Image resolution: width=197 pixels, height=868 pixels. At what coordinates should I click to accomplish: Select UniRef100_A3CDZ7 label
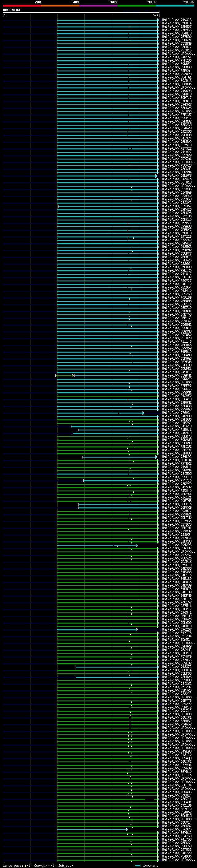tap(177, 47)
